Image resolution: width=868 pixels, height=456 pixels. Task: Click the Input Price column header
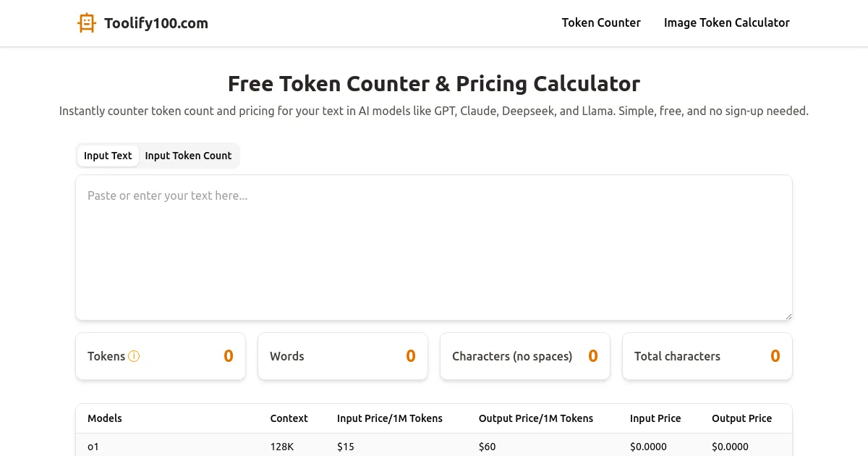pyautogui.click(x=655, y=418)
